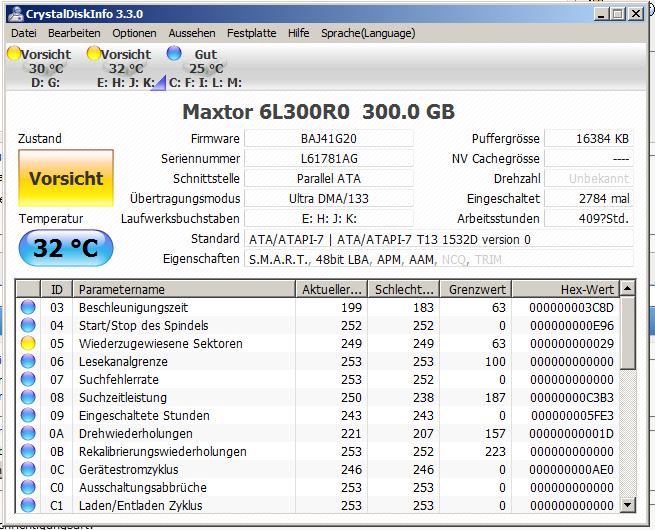Sort by the Parametername column header

tap(184, 289)
